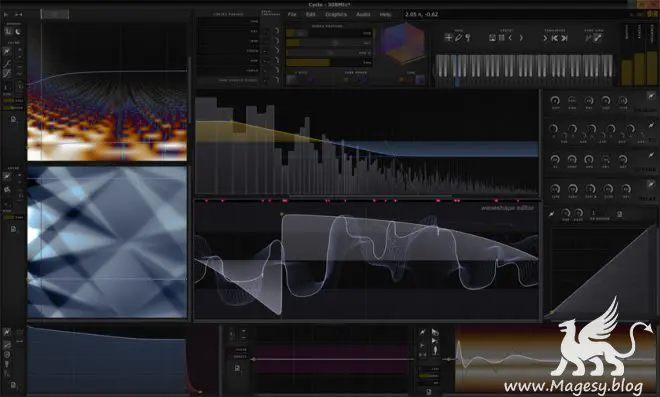Open bottom-left envelope preset document icon

pyautogui.click(x=13, y=385)
